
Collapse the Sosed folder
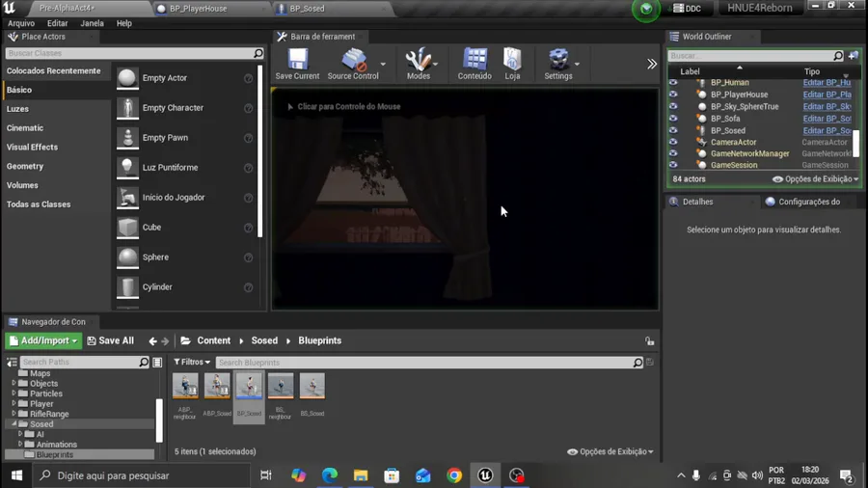click(x=14, y=423)
